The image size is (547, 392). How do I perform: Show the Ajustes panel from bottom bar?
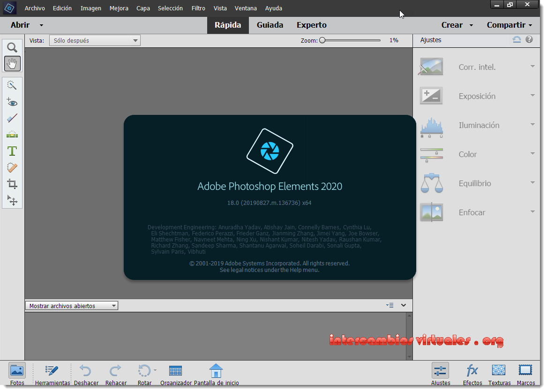[440, 374]
